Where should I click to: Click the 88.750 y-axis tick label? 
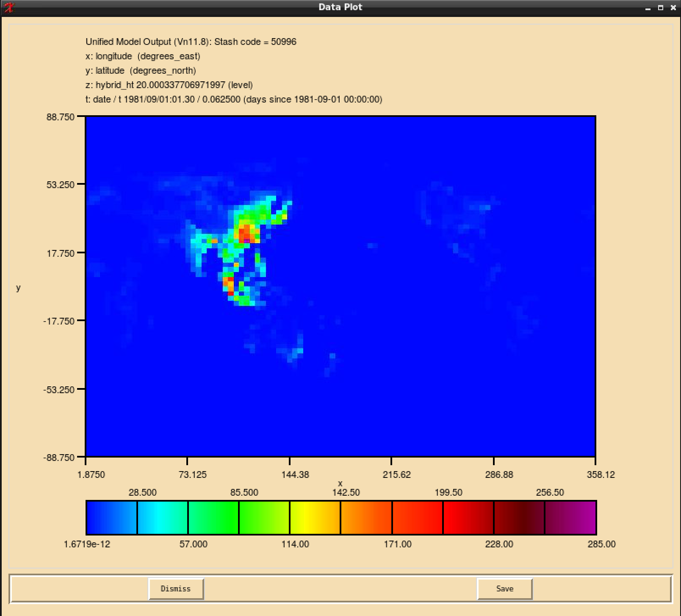(60, 117)
